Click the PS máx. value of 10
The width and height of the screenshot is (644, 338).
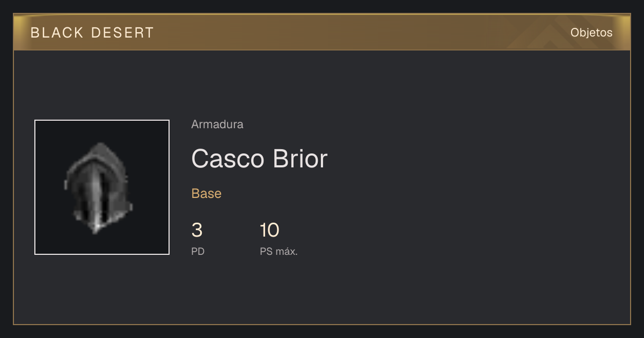point(269,231)
